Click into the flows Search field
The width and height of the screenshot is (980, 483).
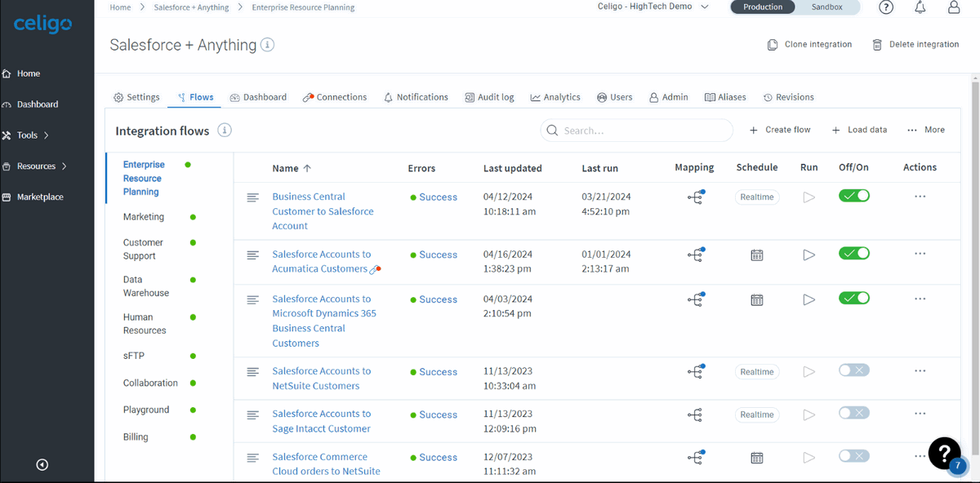click(x=637, y=131)
